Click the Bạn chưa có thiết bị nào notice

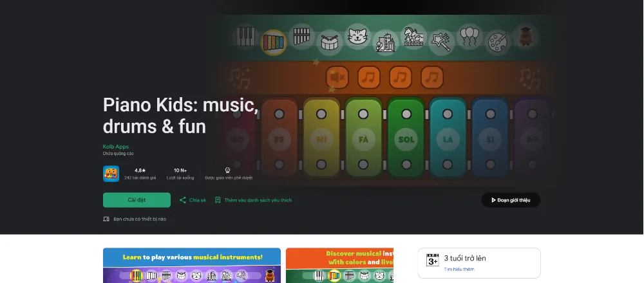coord(135,219)
